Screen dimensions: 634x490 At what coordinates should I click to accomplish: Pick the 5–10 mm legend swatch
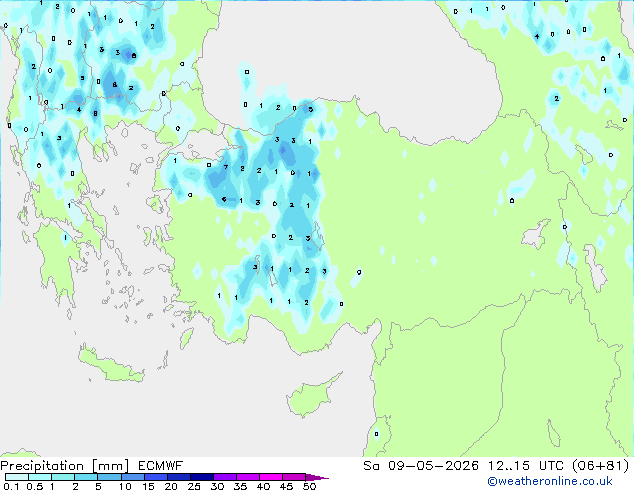[x=109, y=477]
